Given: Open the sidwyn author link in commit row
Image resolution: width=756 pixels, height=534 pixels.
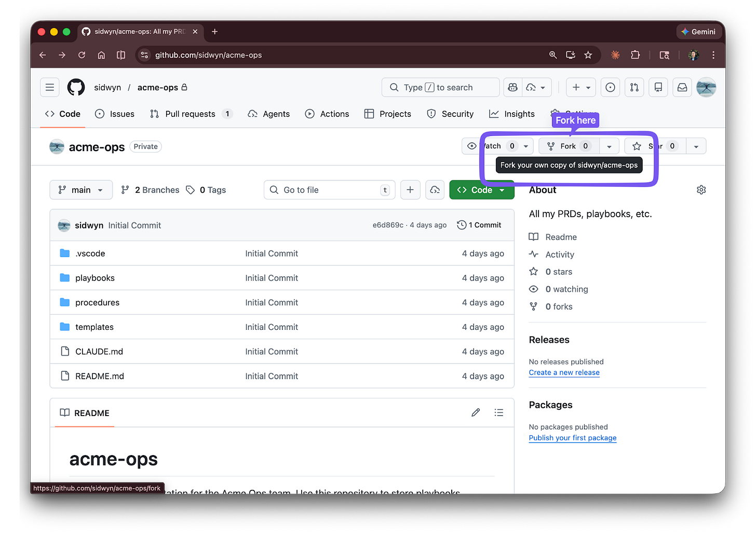Looking at the screenshot, I should (x=89, y=225).
